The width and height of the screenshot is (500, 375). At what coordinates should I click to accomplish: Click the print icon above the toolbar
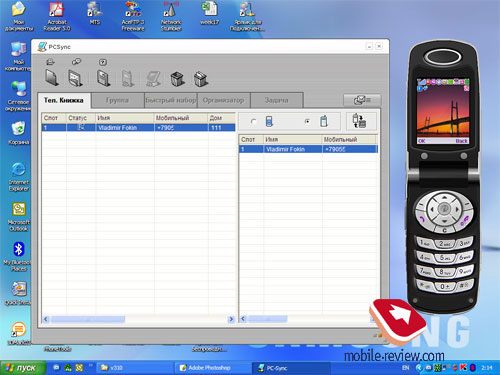pyautogui.click(x=51, y=62)
